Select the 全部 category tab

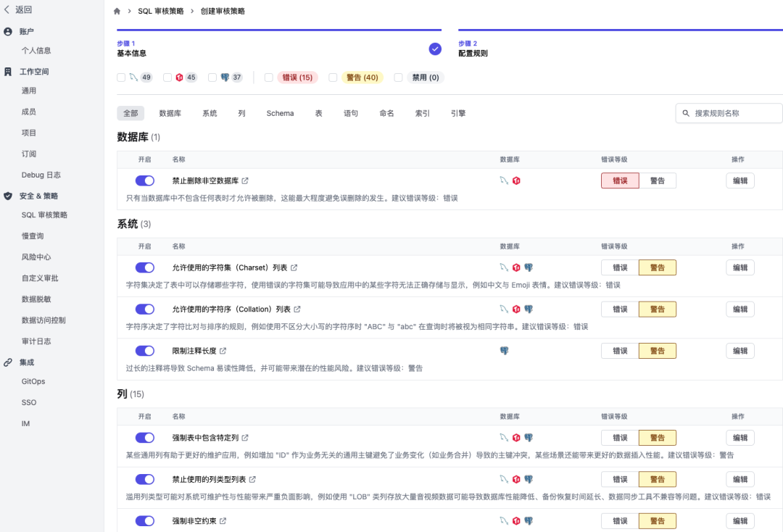[x=130, y=113]
